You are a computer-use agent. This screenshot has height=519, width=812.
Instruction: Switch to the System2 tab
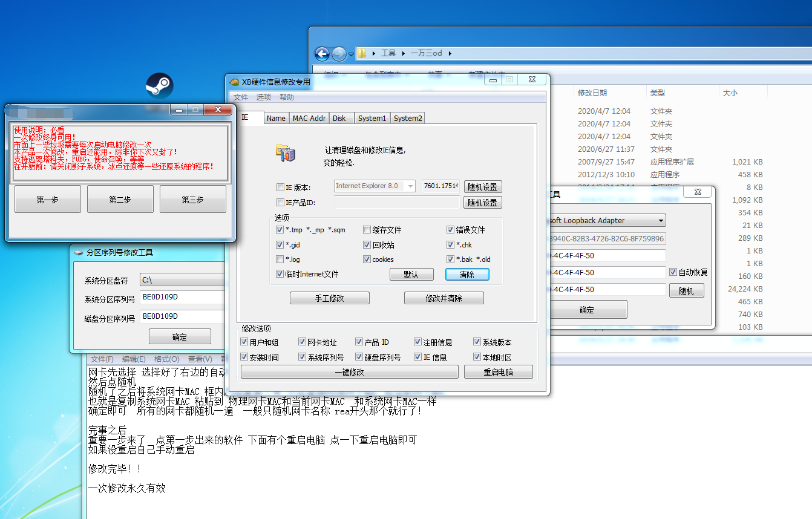tap(408, 118)
